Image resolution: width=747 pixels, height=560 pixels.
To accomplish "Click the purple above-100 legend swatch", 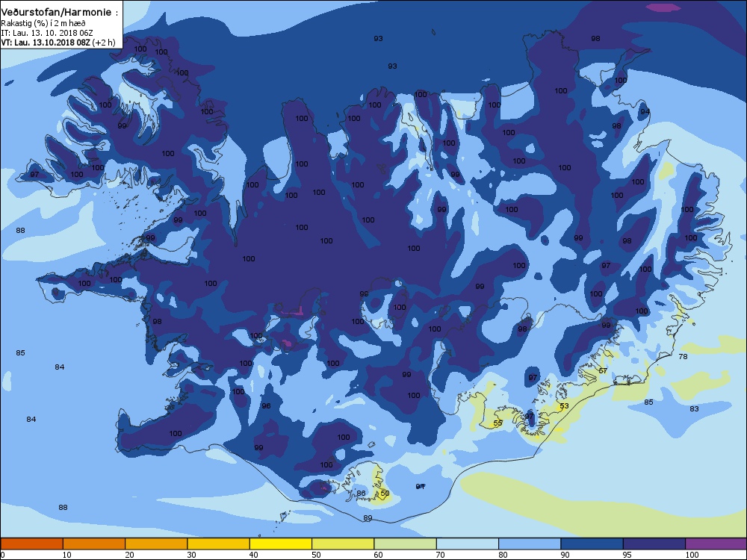I will point(716,544).
